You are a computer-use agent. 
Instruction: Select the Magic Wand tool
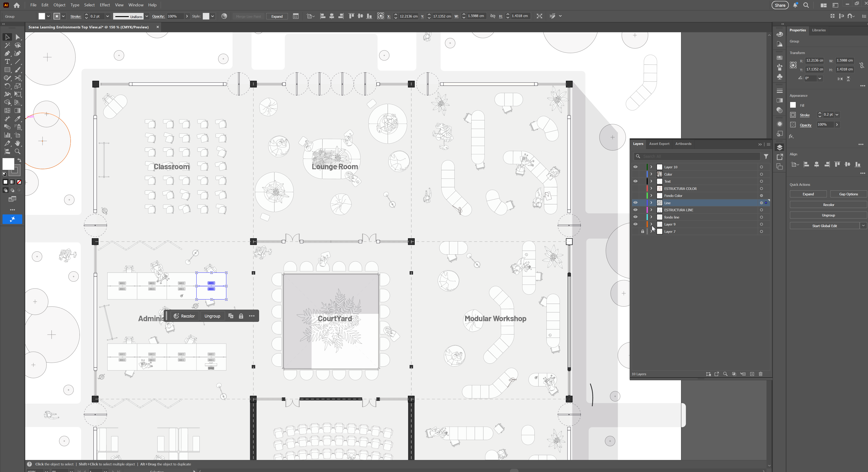click(x=7, y=45)
